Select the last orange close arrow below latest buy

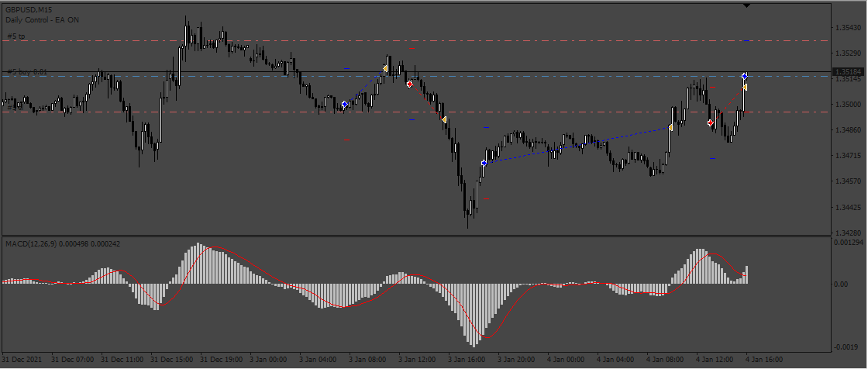click(745, 88)
